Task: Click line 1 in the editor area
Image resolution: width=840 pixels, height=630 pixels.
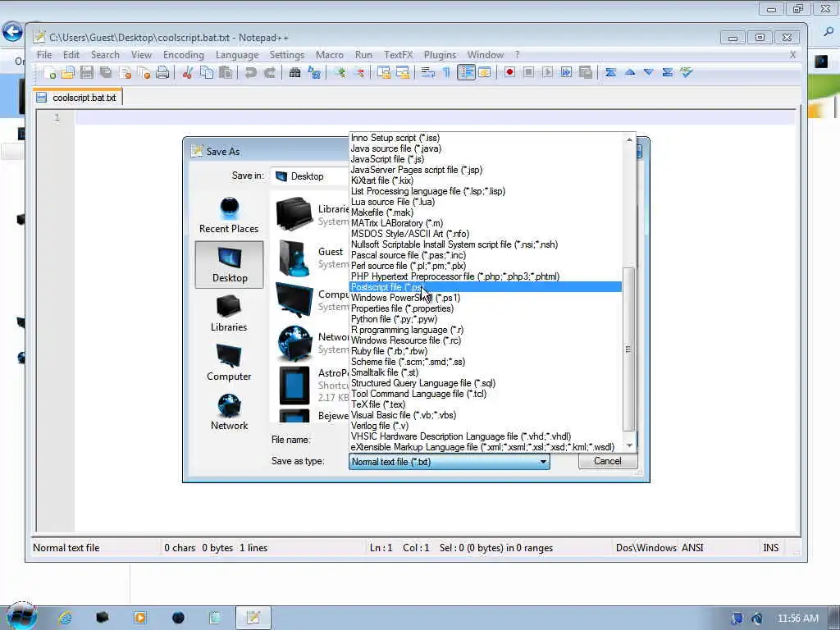Action: coord(435,117)
